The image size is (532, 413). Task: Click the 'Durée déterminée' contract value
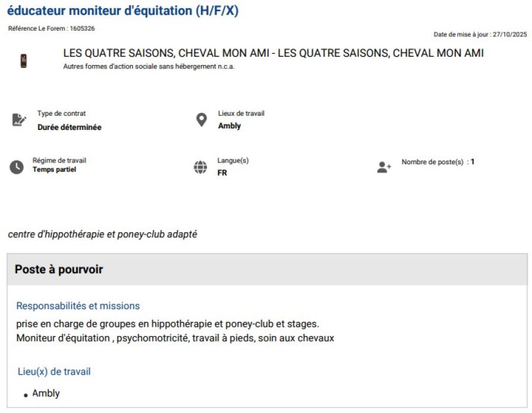[x=69, y=127]
